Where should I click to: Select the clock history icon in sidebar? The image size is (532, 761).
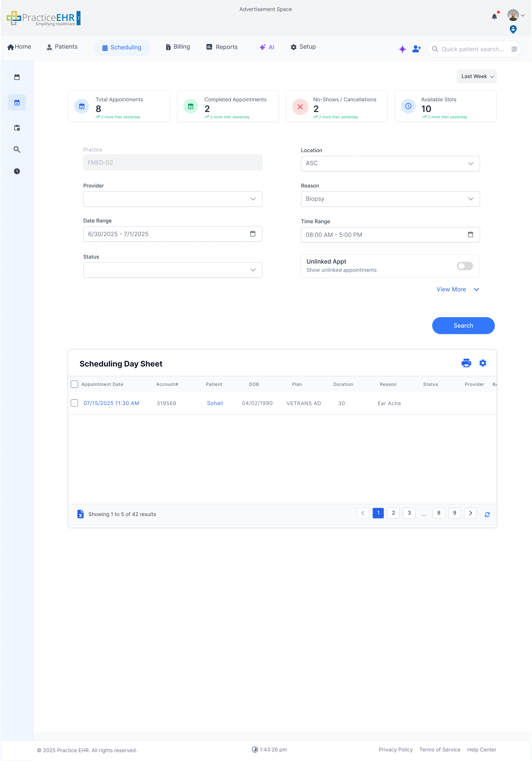pyautogui.click(x=17, y=171)
